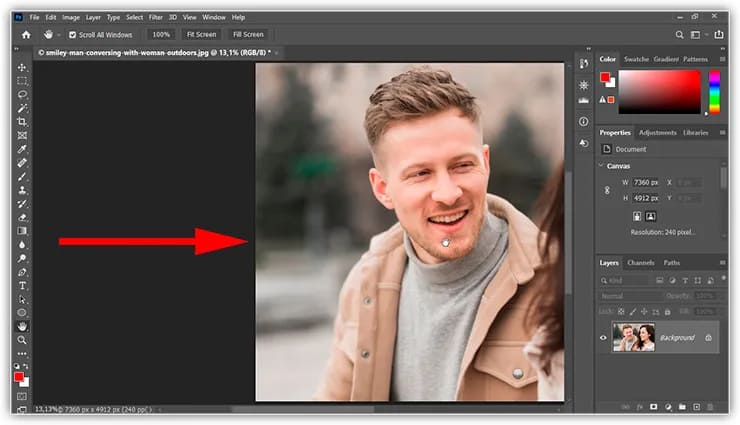This screenshot has width=740, height=425.
Task: Select the Zoom tool in toolbar
Action: (22, 340)
